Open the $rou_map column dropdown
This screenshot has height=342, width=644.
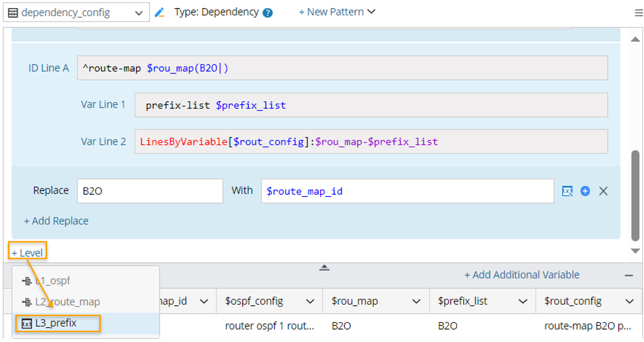click(417, 301)
